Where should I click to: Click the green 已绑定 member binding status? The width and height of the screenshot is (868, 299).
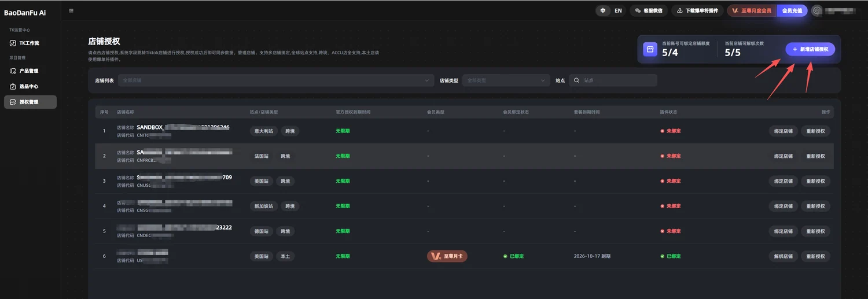coord(513,256)
